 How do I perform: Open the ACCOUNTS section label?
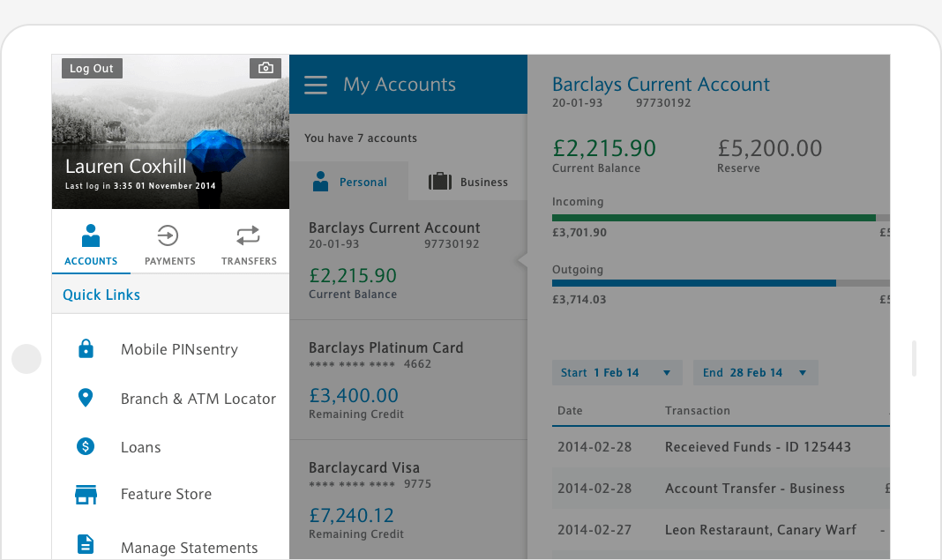click(x=91, y=261)
